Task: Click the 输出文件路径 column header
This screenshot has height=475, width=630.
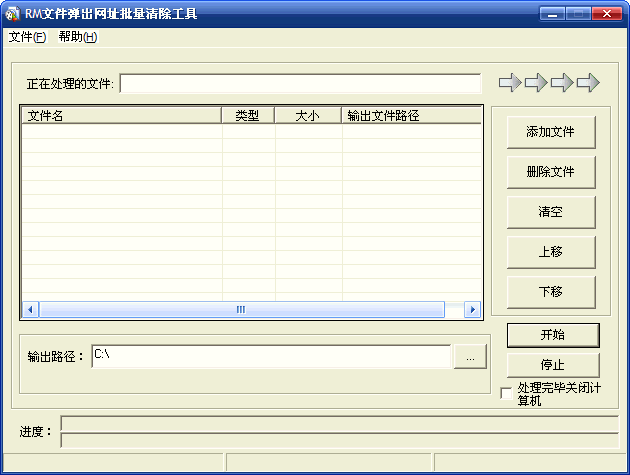Action: click(411, 116)
